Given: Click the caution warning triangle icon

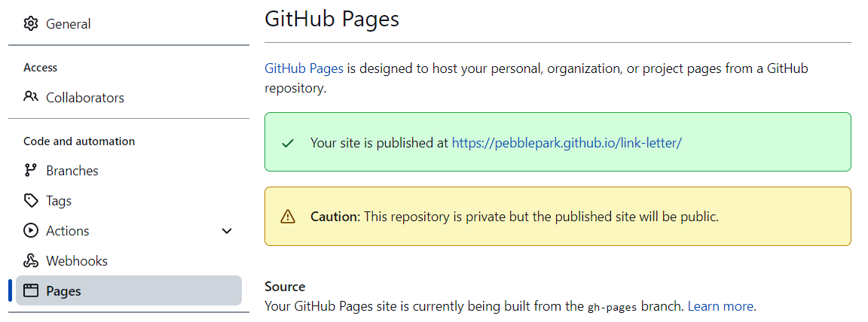Looking at the screenshot, I should (x=288, y=217).
